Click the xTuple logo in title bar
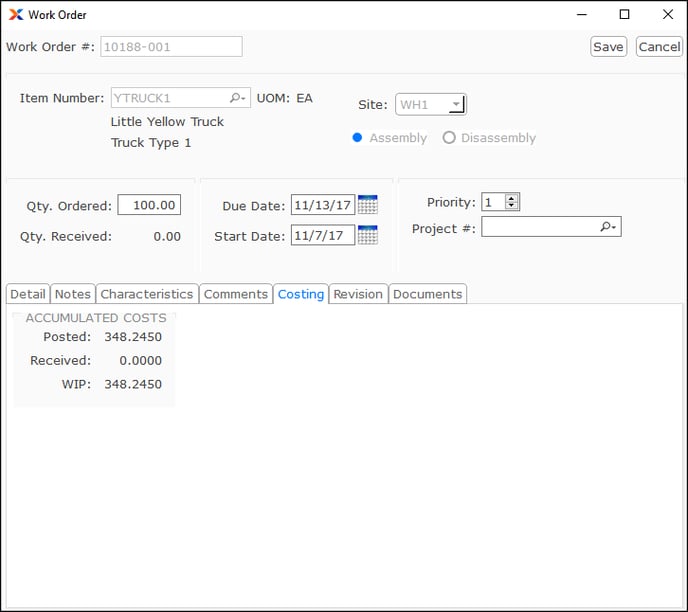The image size is (688, 612). coord(15,15)
